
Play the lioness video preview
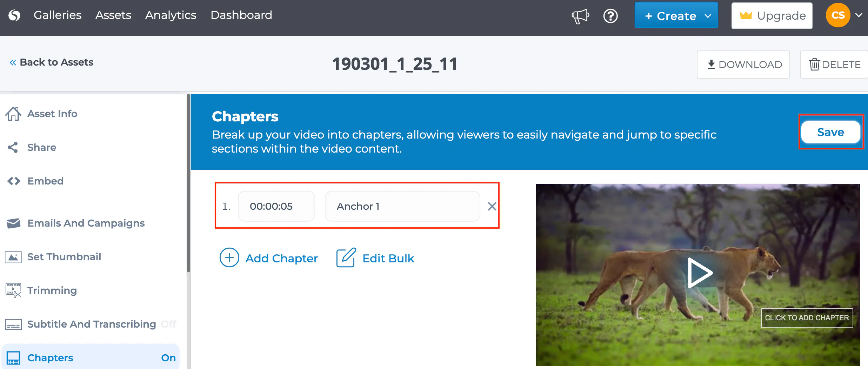click(x=700, y=273)
